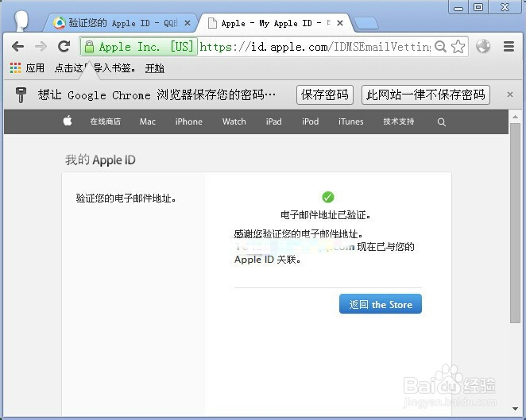Image resolution: width=526 pixels, height=420 pixels.
Task: Bookmark this page with the star icon
Action: tap(458, 47)
